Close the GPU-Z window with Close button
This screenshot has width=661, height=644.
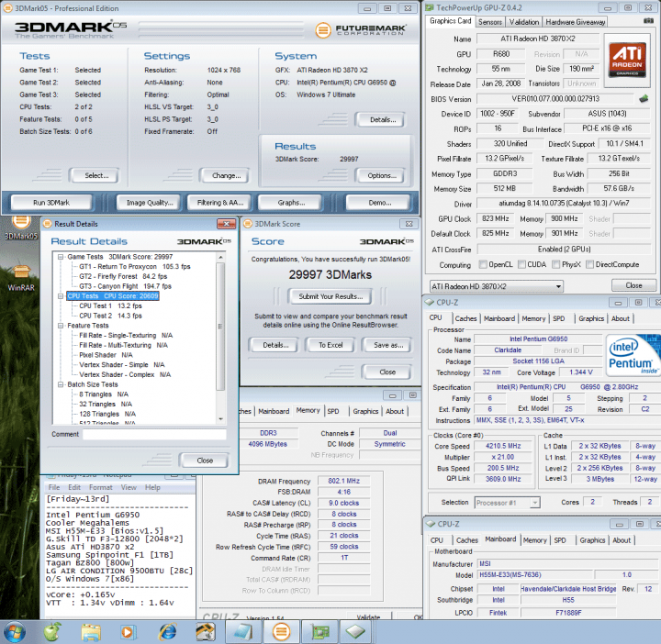[633, 285]
